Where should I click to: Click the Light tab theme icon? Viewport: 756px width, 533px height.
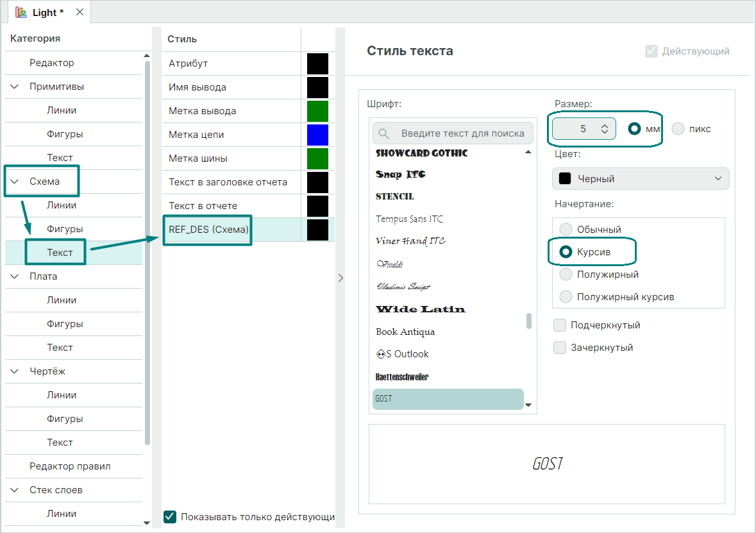[21, 12]
